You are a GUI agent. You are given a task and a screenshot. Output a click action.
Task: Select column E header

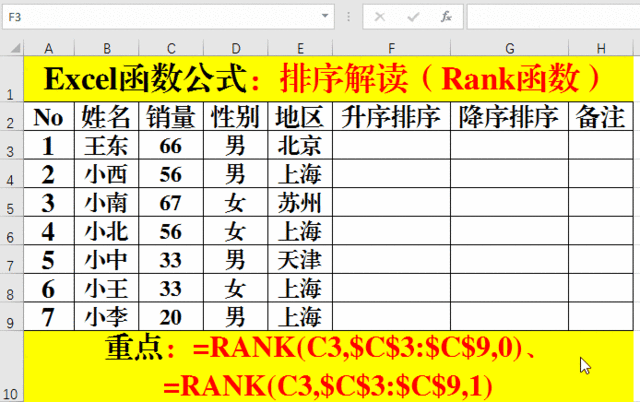300,49
